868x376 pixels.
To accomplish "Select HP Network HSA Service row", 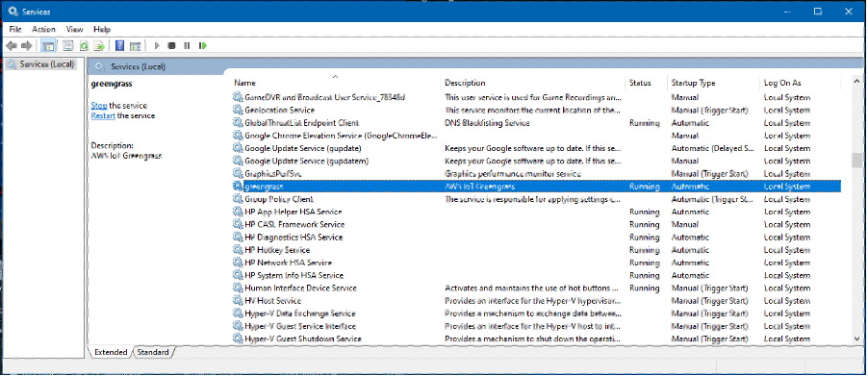I will 536,263.
